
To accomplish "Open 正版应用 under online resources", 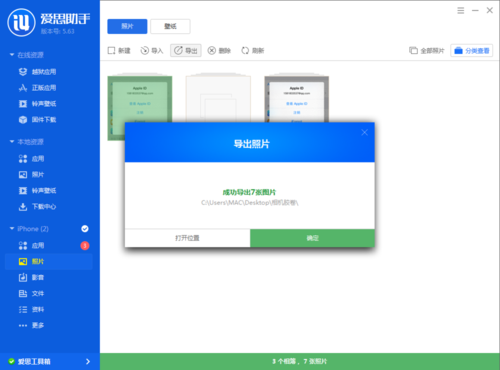I will tap(37, 88).
